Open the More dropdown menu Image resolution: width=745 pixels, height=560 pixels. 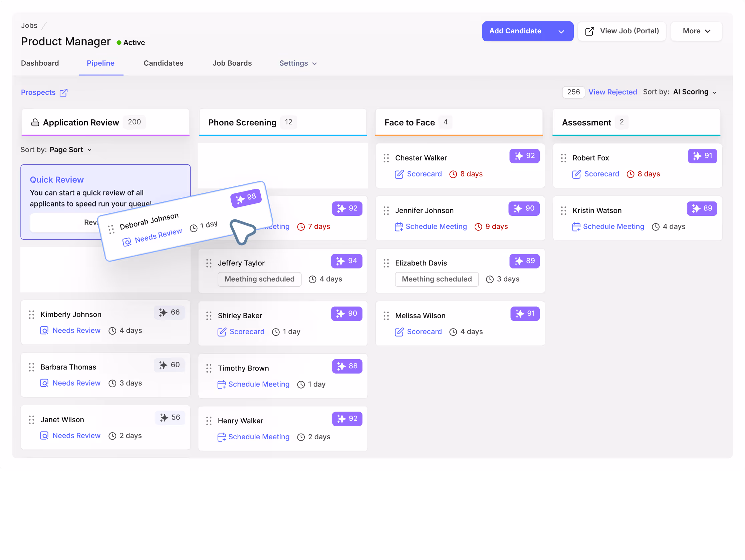coord(696,31)
